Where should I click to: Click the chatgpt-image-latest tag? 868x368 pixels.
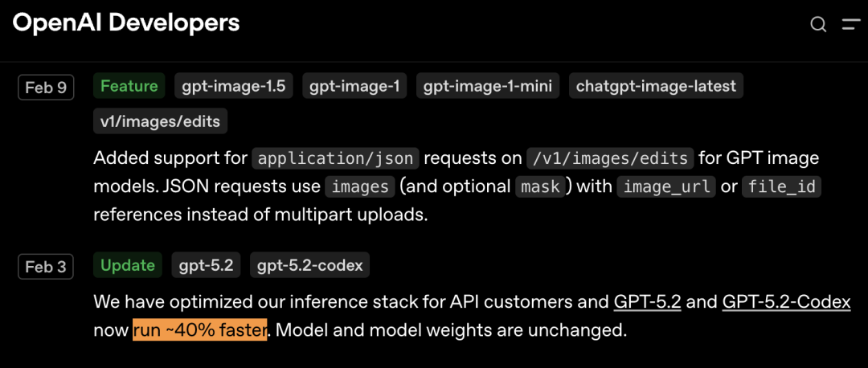pyautogui.click(x=656, y=86)
